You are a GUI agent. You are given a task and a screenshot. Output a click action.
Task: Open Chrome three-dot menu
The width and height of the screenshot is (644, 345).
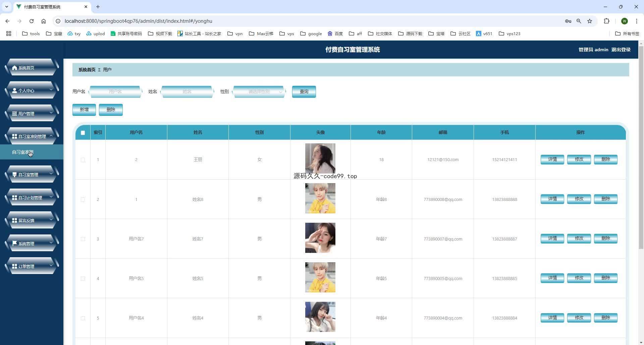pyautogui.click(x=636, y=21)
